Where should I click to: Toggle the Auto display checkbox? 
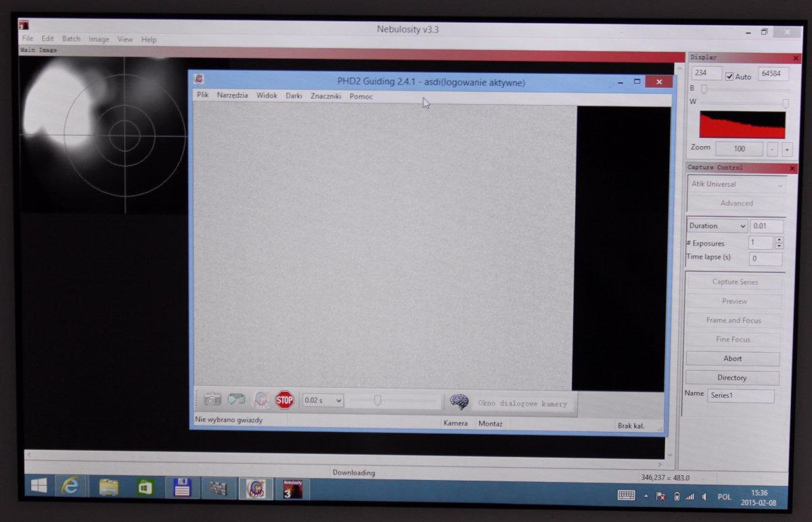tap(729, 77)
